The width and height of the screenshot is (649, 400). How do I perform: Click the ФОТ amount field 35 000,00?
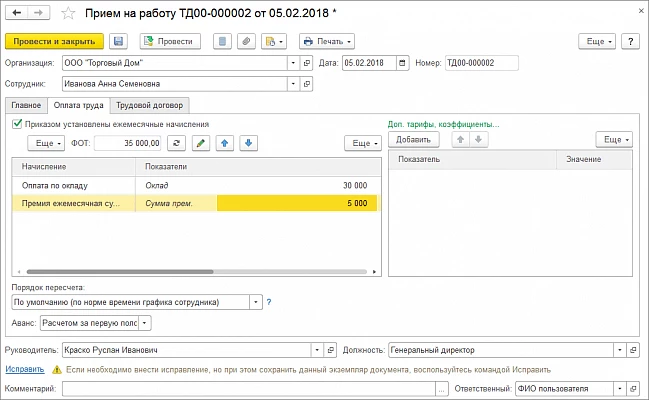point(128,143)
